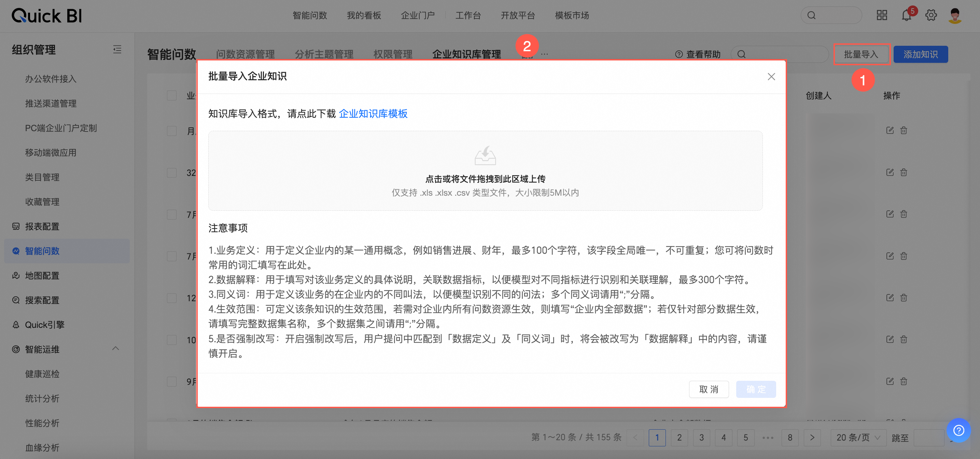Click the more tabs ellipsis icon
This screenshot has width=980, height=459.
pos(544,54)
